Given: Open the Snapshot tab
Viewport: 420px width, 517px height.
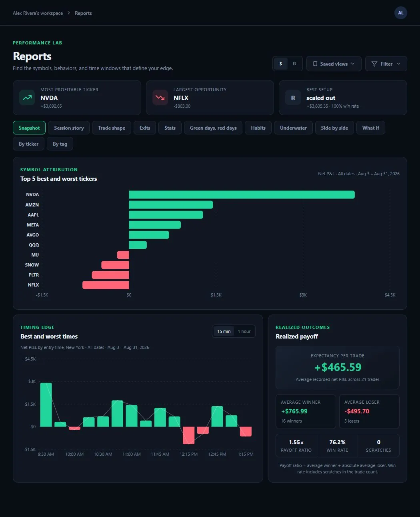Looking at the screenshot, I should point(29,128).
